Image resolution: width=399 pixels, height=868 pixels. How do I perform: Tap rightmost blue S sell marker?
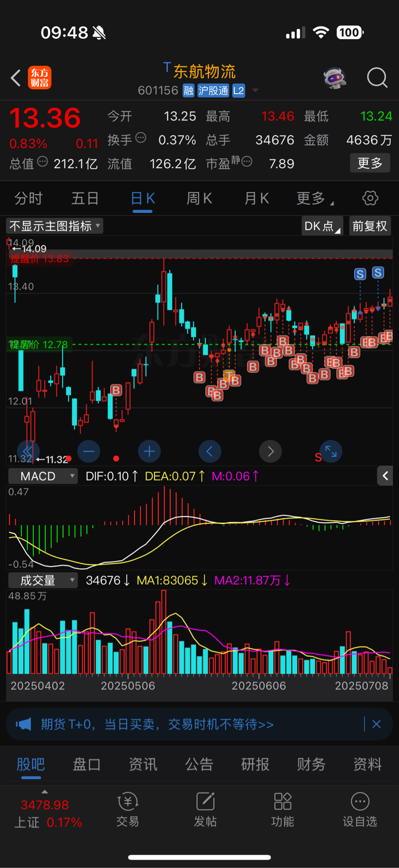(378, 272)
